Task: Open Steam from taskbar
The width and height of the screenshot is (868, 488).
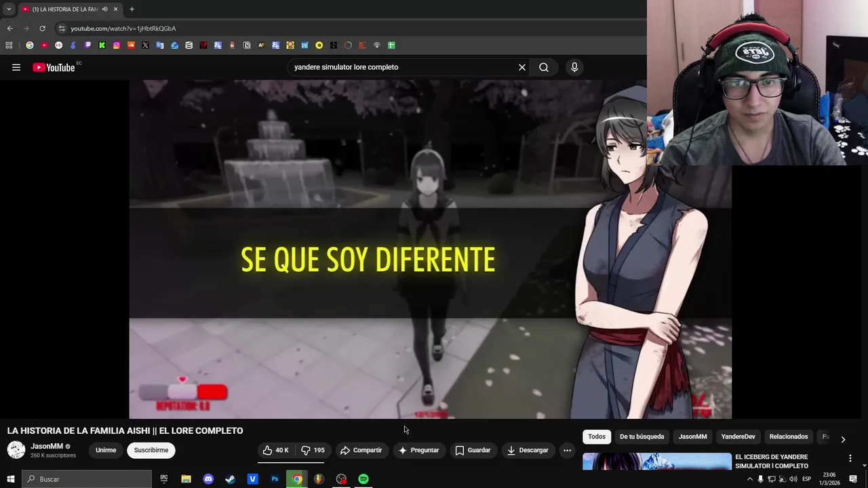Action: click(230, 479)
